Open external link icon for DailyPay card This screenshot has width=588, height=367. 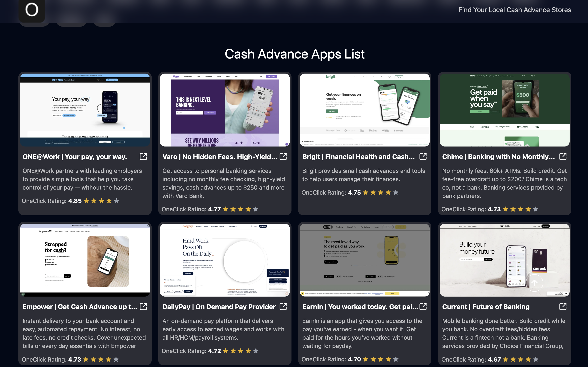tap(283, 307)
